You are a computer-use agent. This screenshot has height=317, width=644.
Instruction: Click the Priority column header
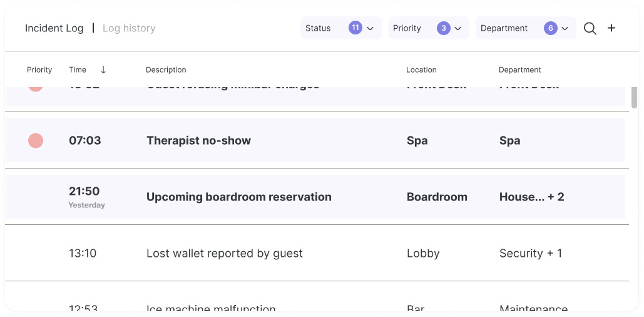pos(39,70)
